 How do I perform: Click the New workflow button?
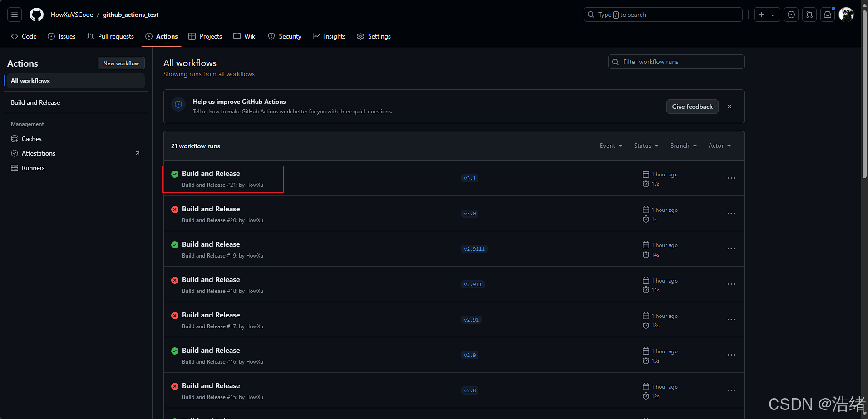point(121,63)
